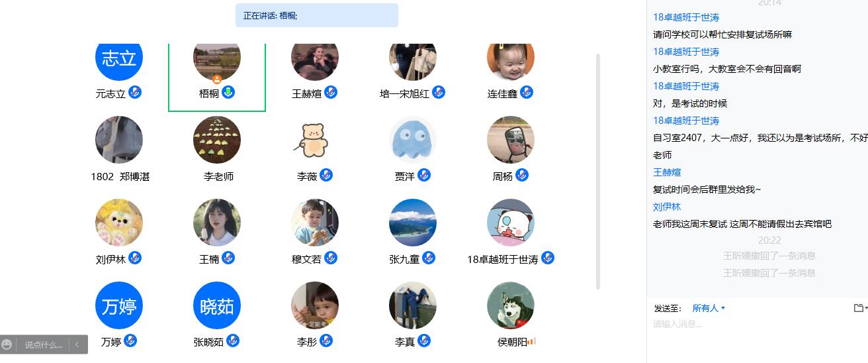Open the emoji picker smiley icon
The height and width of the screenshot is (363, 868).
point(7,344)
